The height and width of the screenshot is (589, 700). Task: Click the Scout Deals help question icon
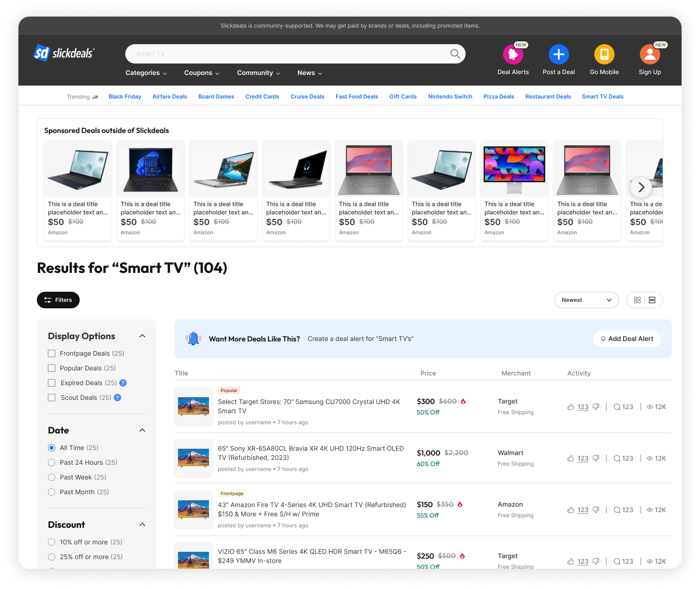[x=117, y=398]
